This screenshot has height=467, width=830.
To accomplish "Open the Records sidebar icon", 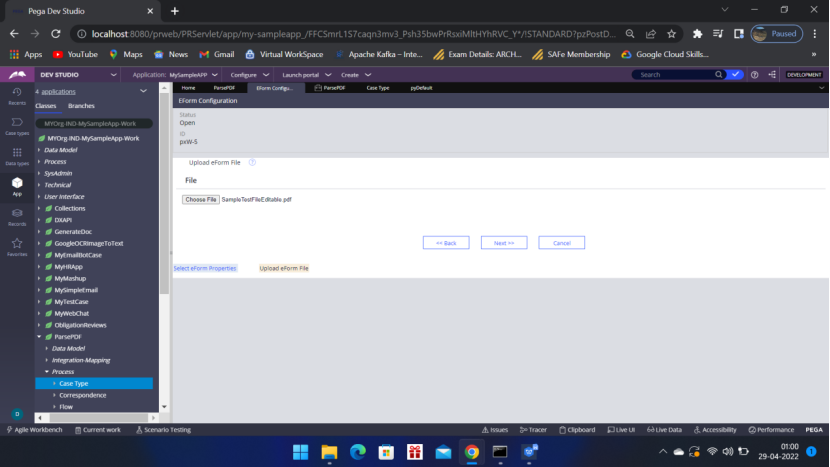I will point(17,217).
